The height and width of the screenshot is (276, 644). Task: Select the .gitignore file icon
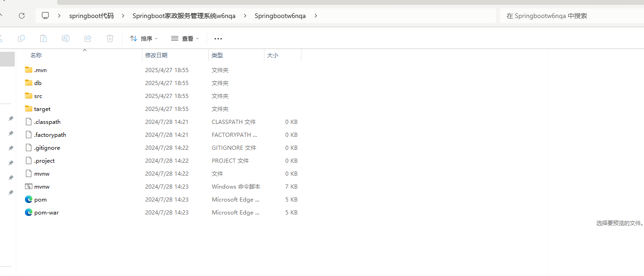pos(29,147)
